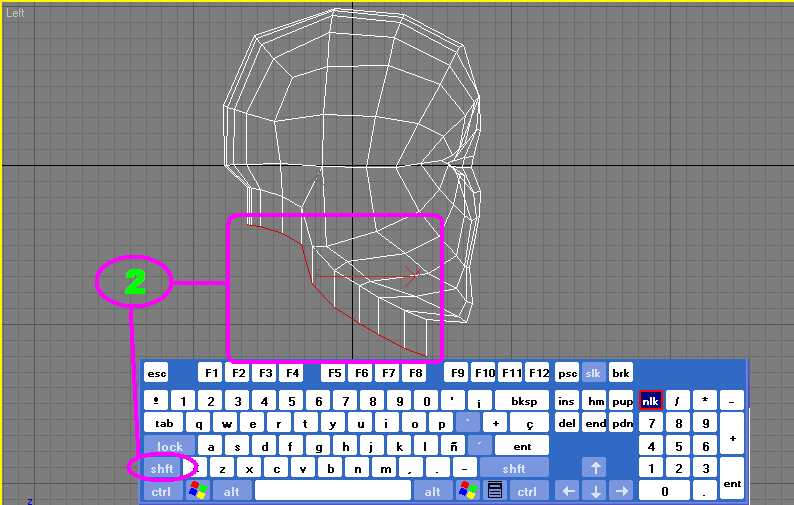
Task: Click the Left viewport label
Action: 15,13
